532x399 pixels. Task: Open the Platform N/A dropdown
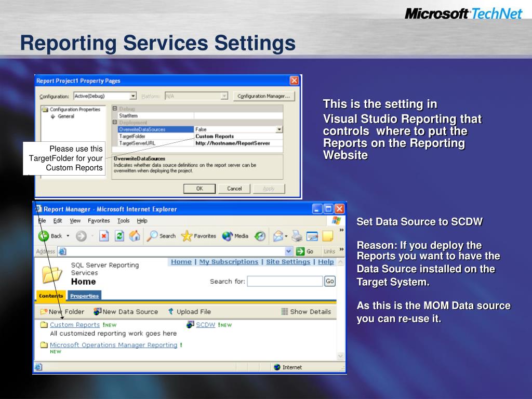(224, 96)
